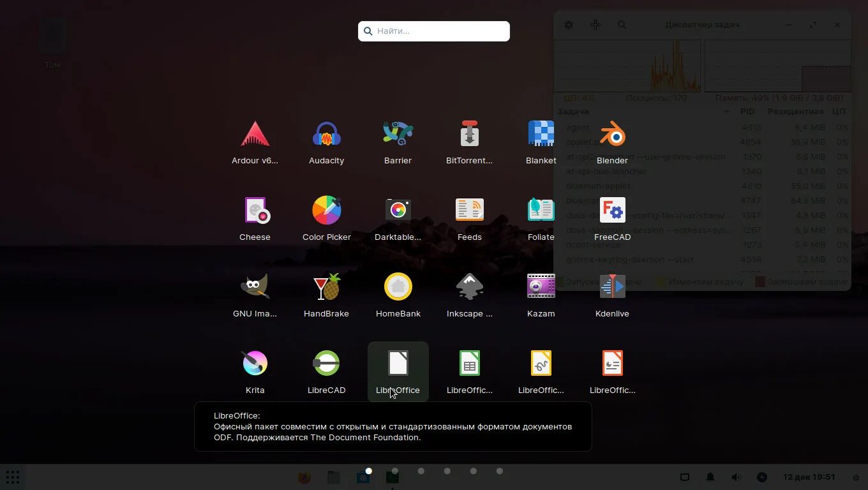Sort by Резидентная memory column header

tap(795, 112)
